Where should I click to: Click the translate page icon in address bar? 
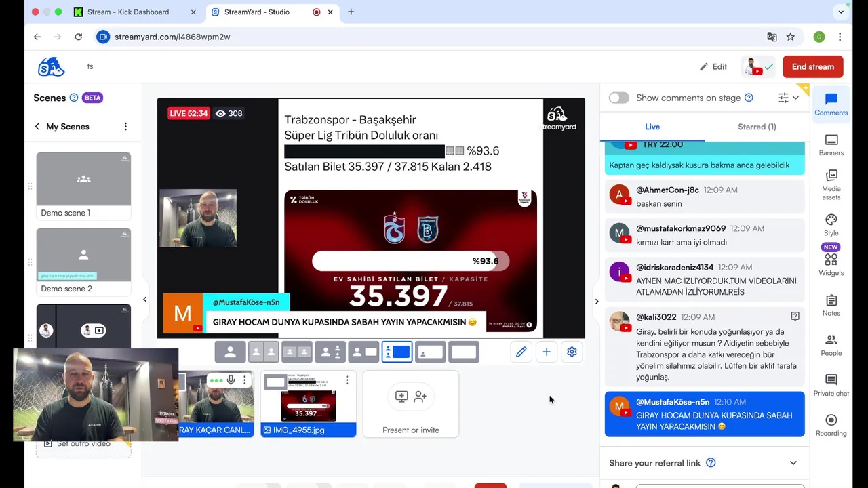click(772, 37)
